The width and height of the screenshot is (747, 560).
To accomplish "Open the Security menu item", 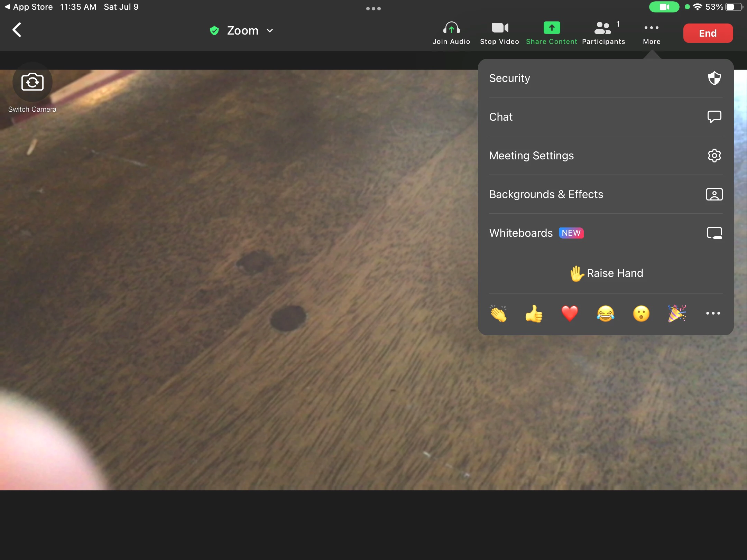I will (x=605, y=78).
